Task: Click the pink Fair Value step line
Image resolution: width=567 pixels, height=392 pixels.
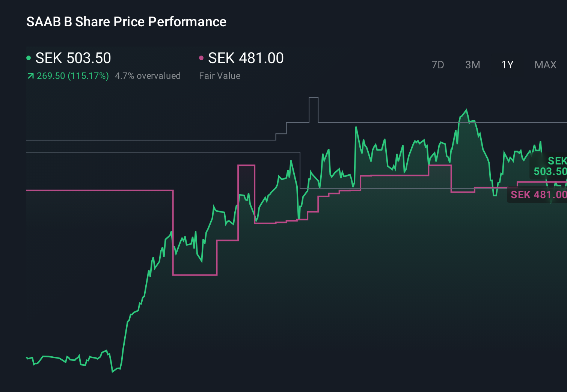Action: coord(94,191)
